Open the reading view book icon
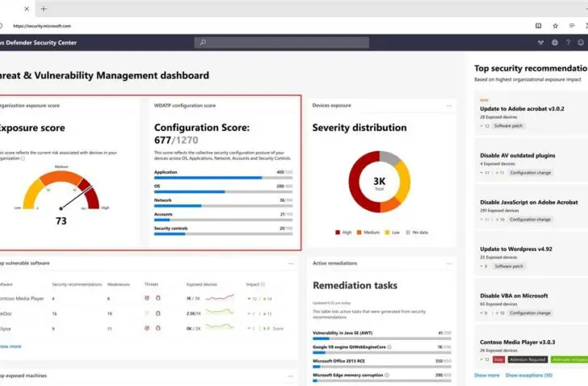 tap(538, 26)
